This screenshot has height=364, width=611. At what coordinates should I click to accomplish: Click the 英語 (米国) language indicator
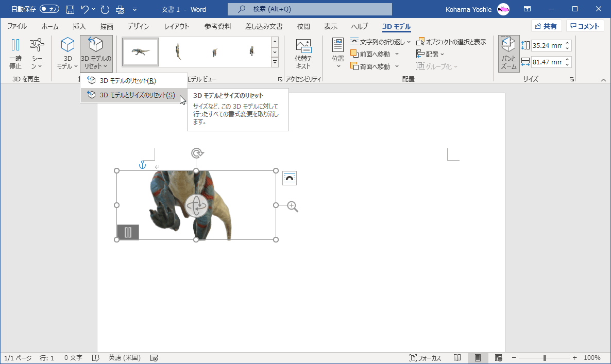(x=124, y=358)
